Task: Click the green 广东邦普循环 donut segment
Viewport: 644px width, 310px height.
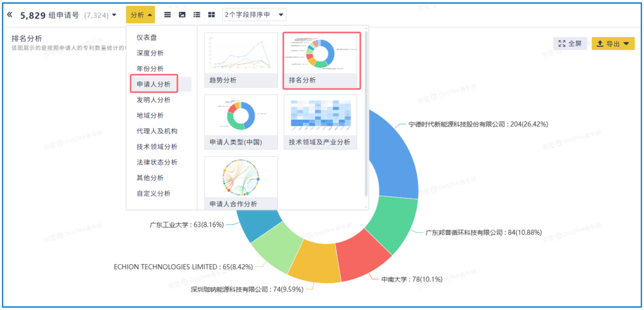Action: 392,224
